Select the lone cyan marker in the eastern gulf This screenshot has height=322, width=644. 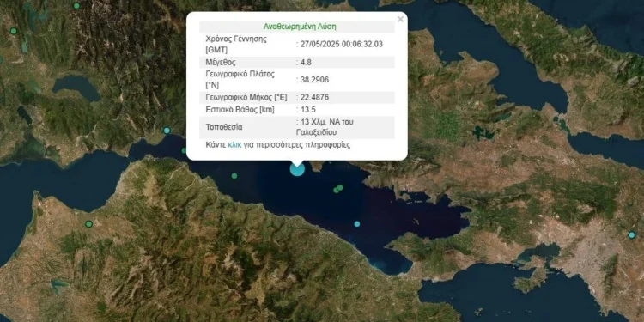point(357,224)
